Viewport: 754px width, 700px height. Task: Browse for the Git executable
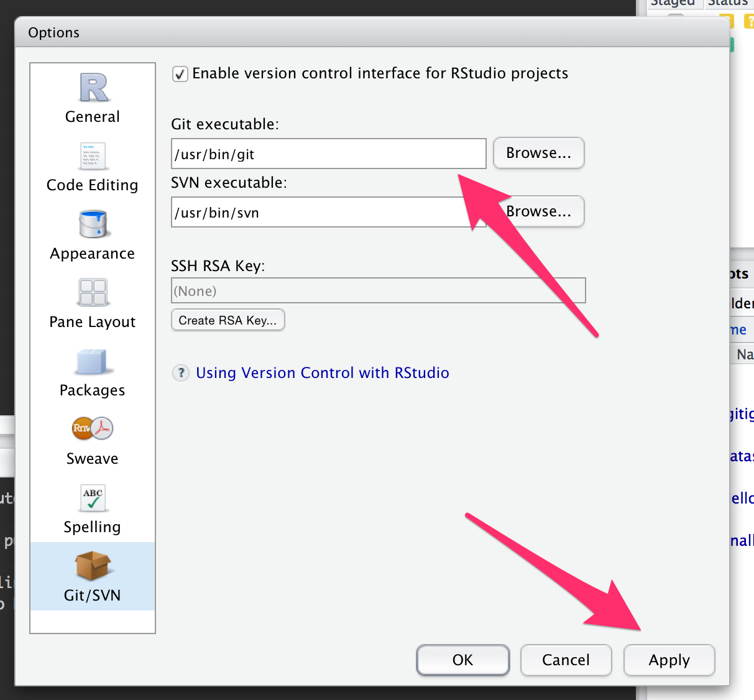pos(538,153)
